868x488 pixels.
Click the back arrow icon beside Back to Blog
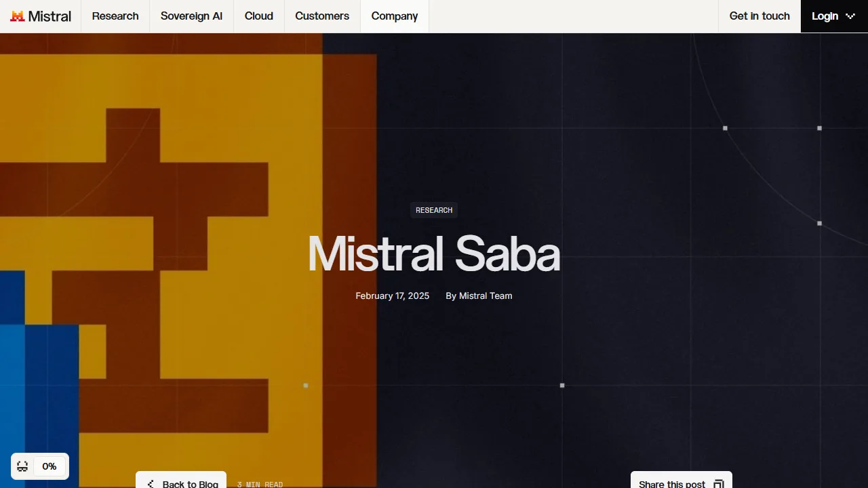click(x=151, y=484)
